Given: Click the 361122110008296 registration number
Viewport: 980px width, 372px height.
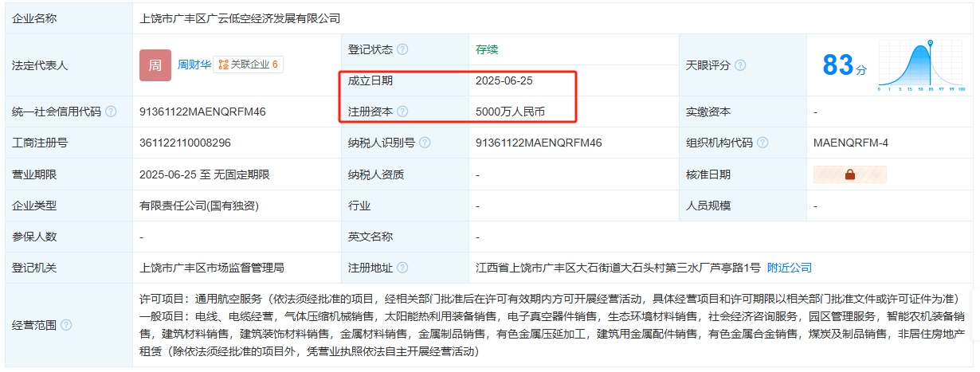Looking at the screenshot, I should pyautogui.click(x=186, y=143).
